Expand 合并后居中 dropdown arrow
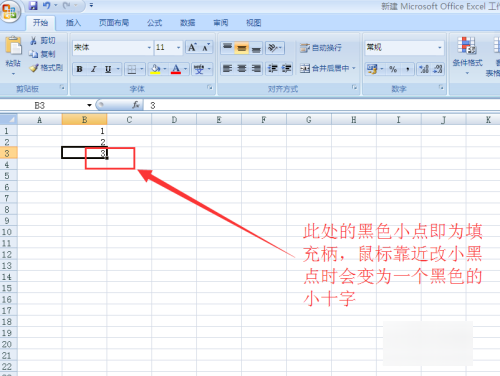The height and width of the screenshot is (376, 500). tap(354, 69)
